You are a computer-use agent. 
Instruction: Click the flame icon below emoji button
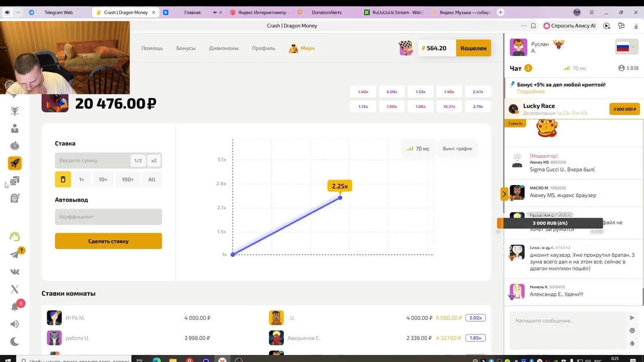click(632, 344)
